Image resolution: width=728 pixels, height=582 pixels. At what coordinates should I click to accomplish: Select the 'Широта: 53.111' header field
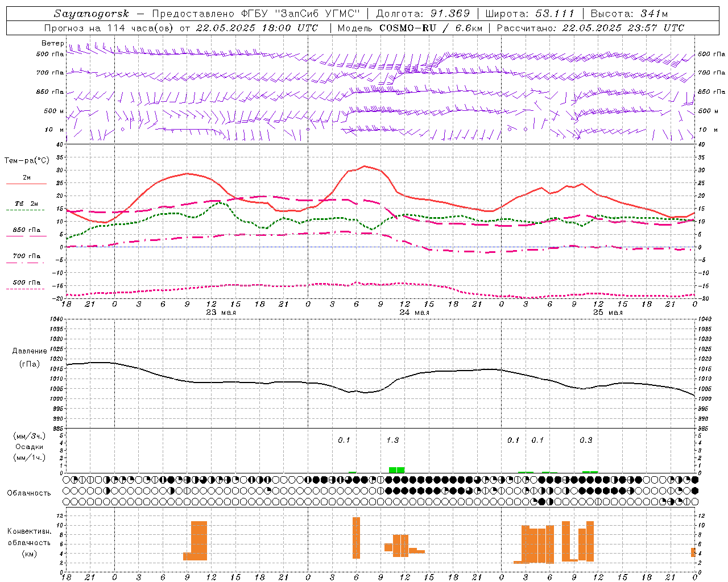coord(530,14)
